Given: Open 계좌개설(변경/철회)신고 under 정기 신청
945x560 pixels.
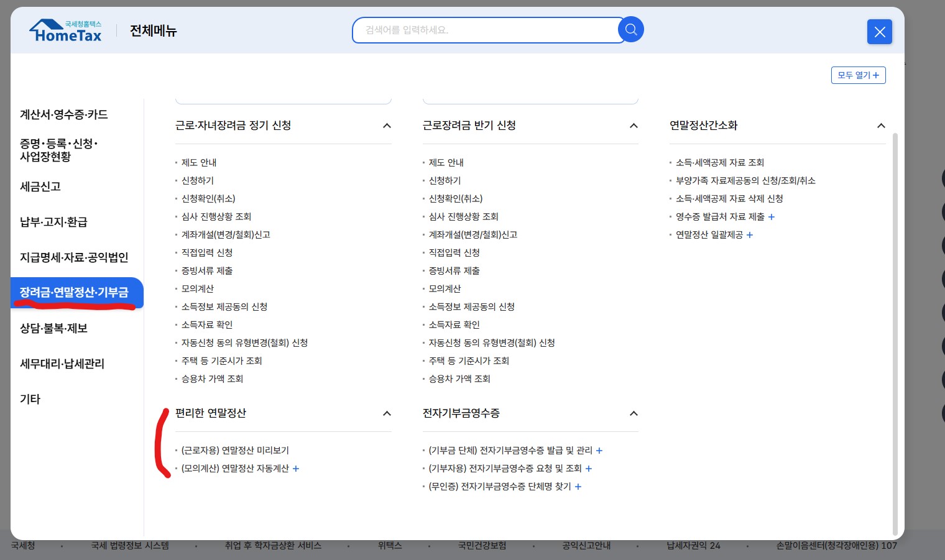Looking at the screenshot, I should [226, 235].
